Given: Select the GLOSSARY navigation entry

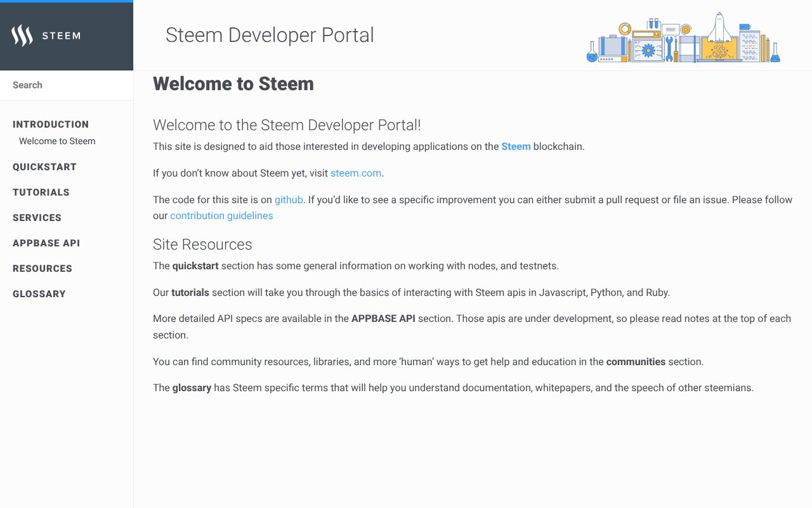Looking at the screenshot, I should [39, 293].
